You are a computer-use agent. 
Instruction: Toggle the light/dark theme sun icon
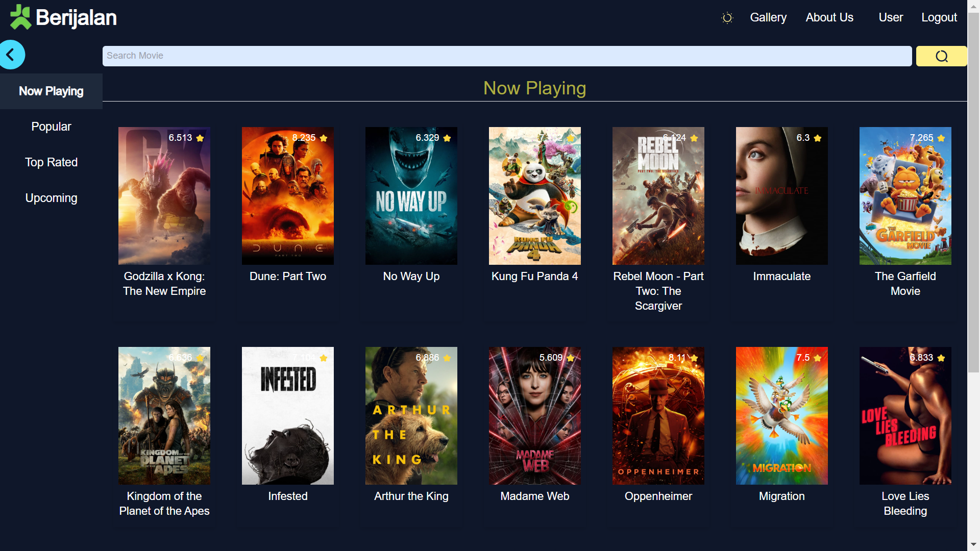pos(727,18)
